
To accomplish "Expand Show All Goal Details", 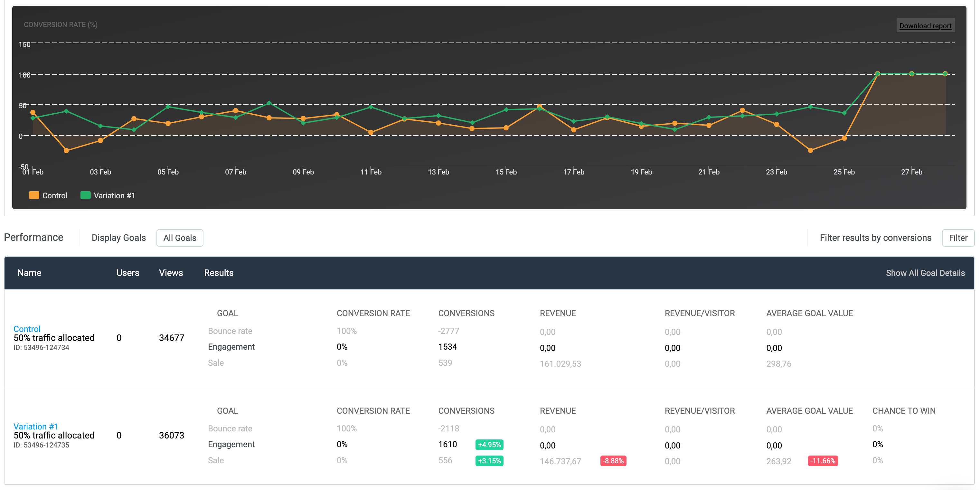I will (x=925, y=273).
